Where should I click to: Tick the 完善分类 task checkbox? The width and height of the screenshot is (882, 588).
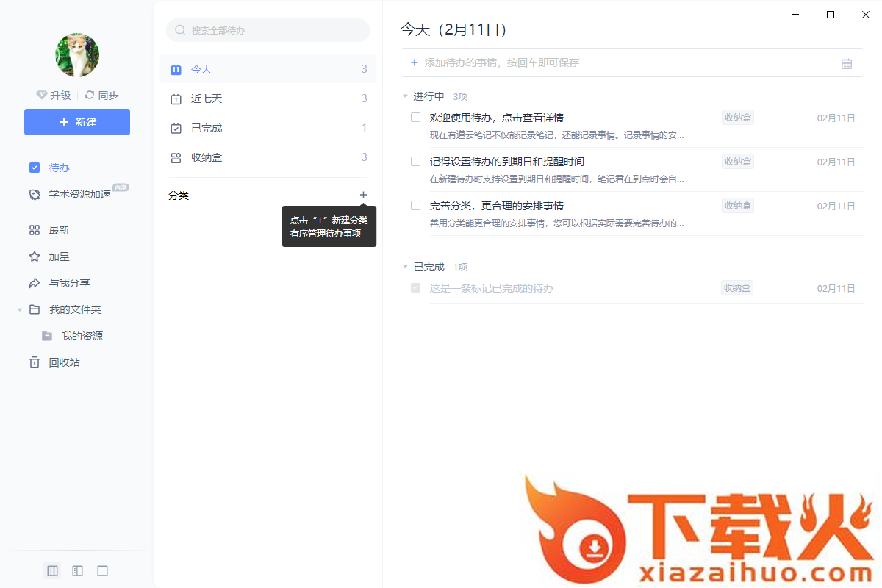pyautogui.click(x=415, y=206)
